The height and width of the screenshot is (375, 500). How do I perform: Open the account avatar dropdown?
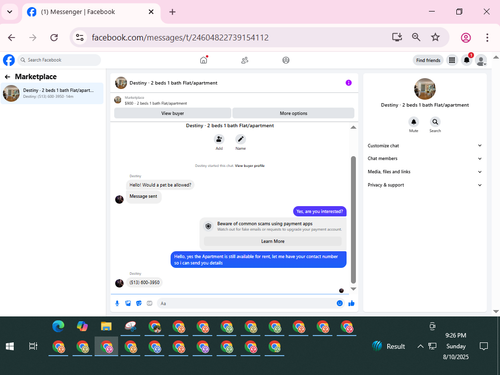(481, 60)
